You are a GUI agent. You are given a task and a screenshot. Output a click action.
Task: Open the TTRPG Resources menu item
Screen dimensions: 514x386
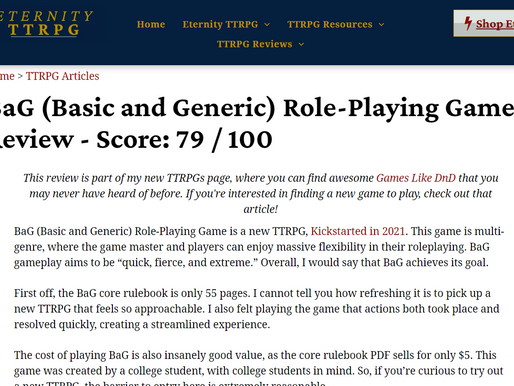pos(330,24)
